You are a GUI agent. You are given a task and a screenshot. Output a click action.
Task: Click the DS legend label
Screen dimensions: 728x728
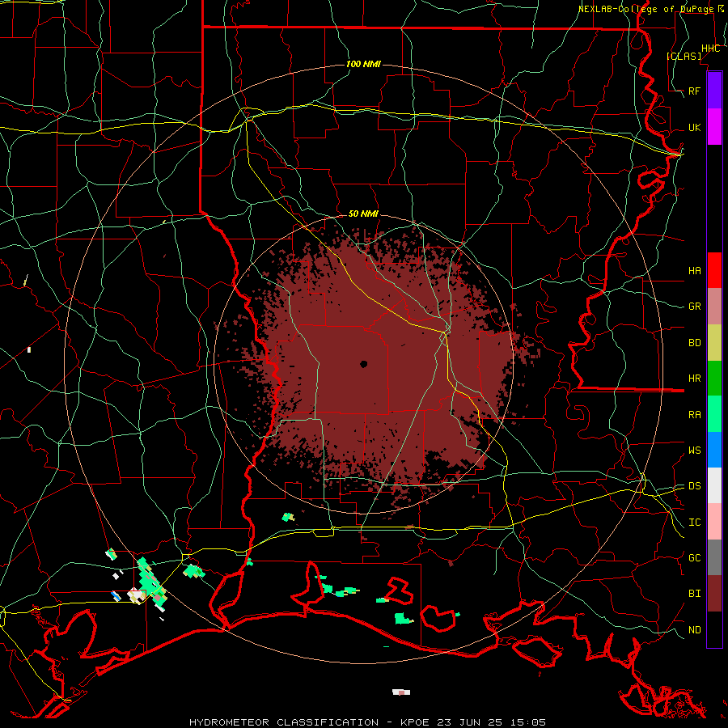click(x=694, y=486)
